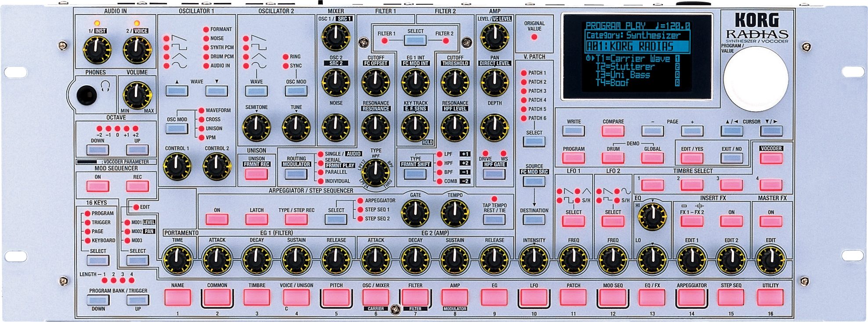Screen dimensions: 868x322
Task: Open the NAME edit page key 1
Action: 177,298
